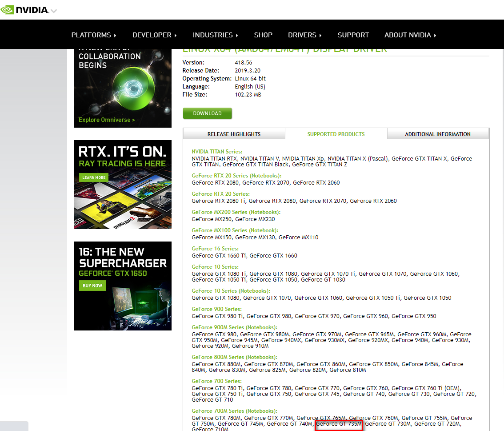504x431 pixels.
Task: Click the file size 102.23 MB
Action: 248,95
